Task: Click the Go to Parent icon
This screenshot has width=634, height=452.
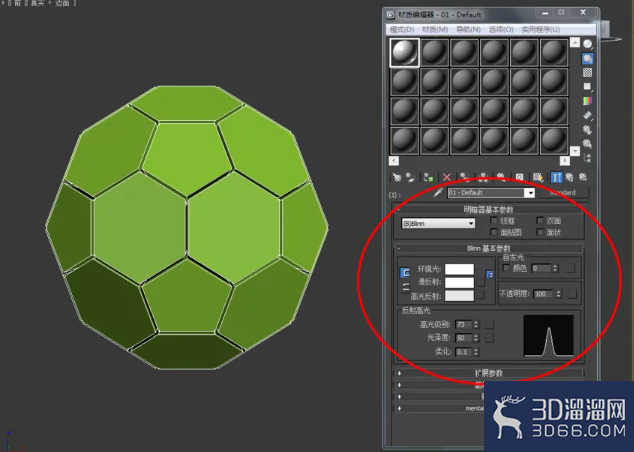Action: pos(569,177)
